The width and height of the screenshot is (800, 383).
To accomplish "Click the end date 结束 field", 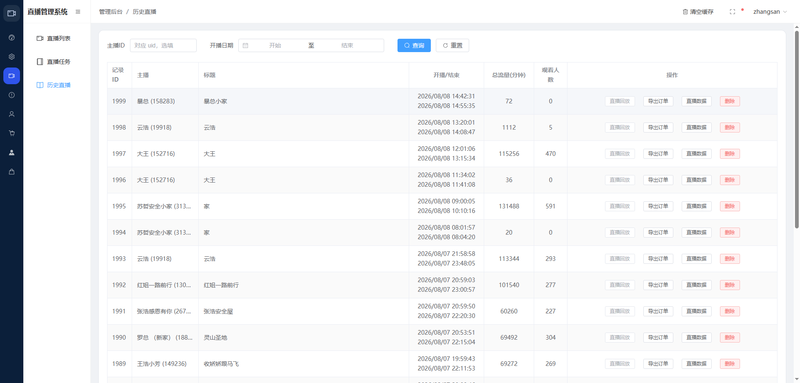I will pyautogui.click(x=347, y=45).
